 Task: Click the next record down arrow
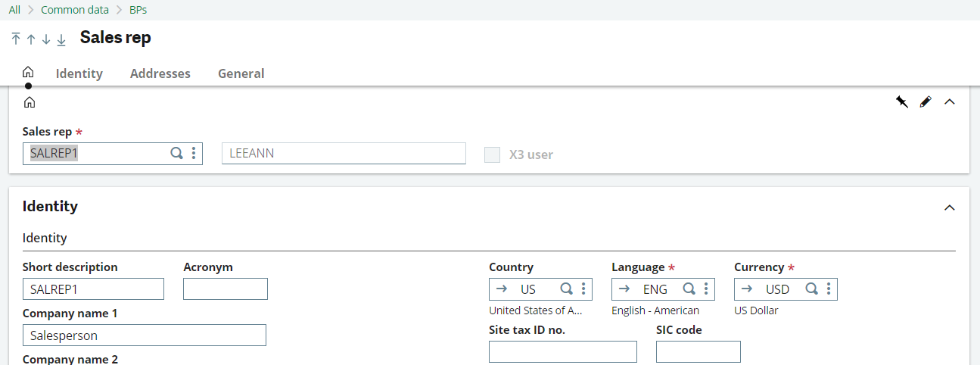(x=46, y=39)
